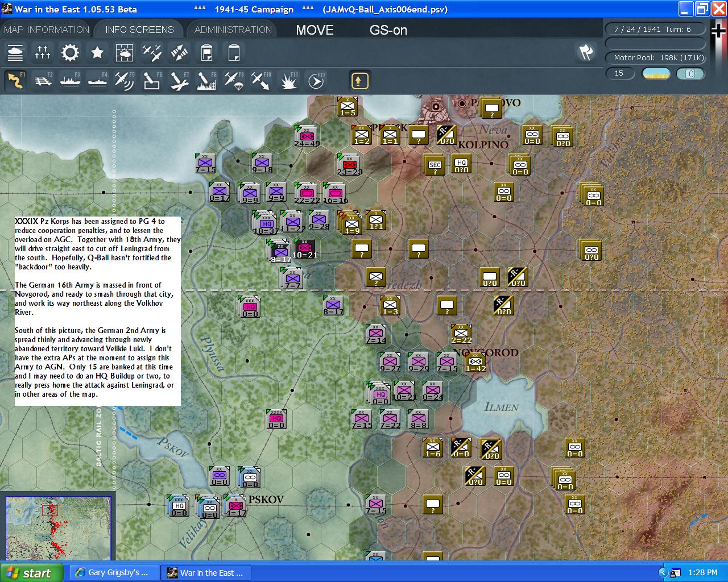Select the Soviet 1=6 counter

point(433,447)
